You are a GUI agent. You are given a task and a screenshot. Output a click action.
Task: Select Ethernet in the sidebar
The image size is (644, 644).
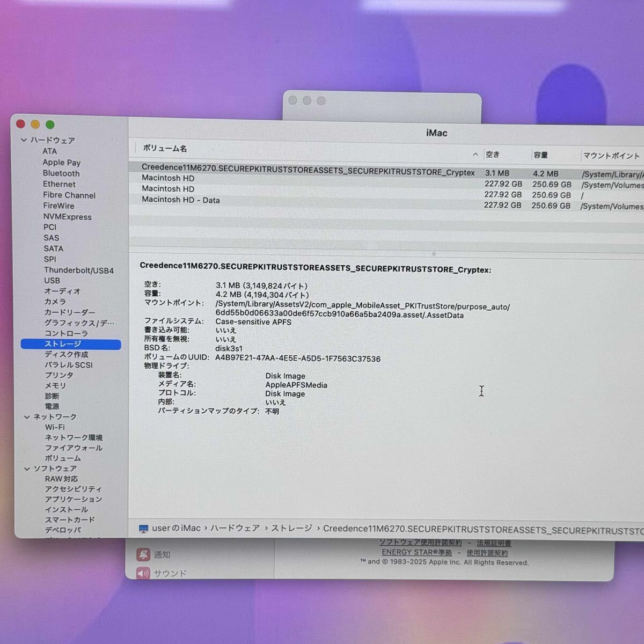59,184
